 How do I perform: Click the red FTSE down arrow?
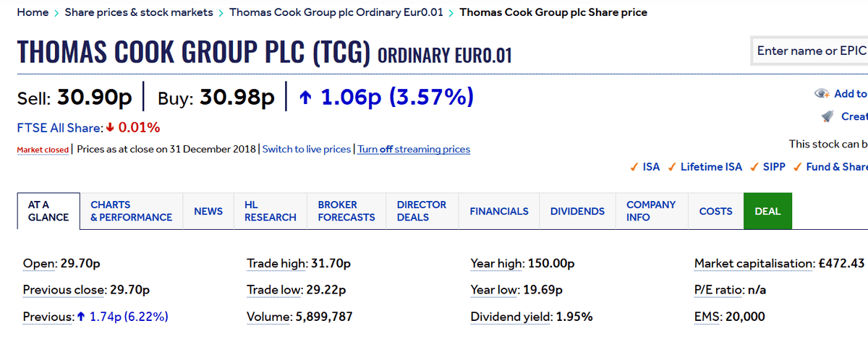coord(110,128)
